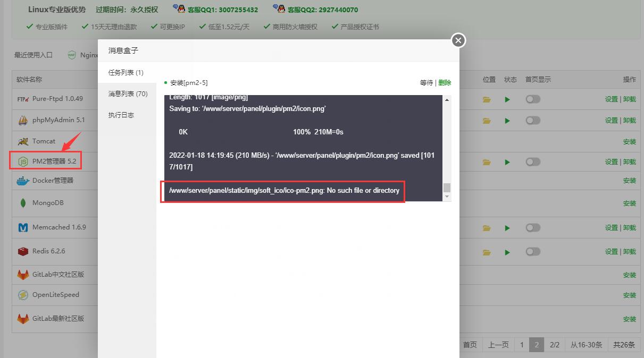Click the GitLab最新社区版 fox icon
The height and width of the screenshot is (358, 644).
tap(23, 319)
